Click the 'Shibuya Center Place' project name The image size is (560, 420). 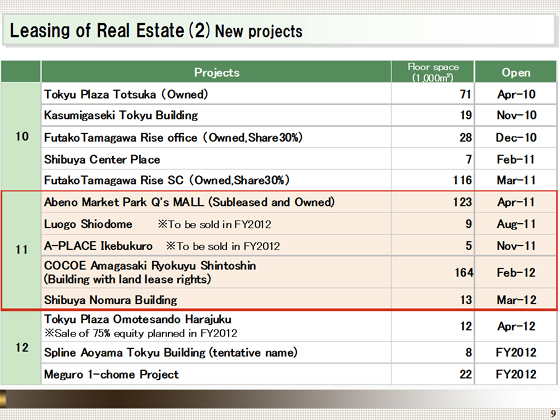tap(102, 159)
